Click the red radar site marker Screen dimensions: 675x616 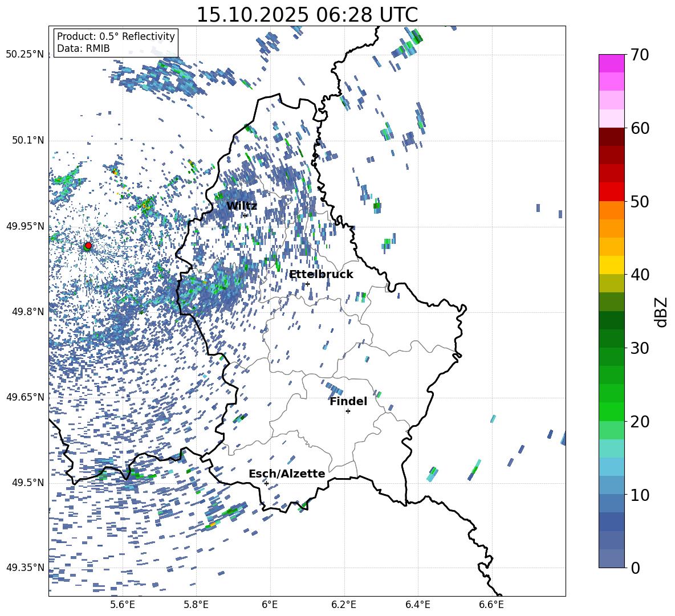(x=88, y=246)
